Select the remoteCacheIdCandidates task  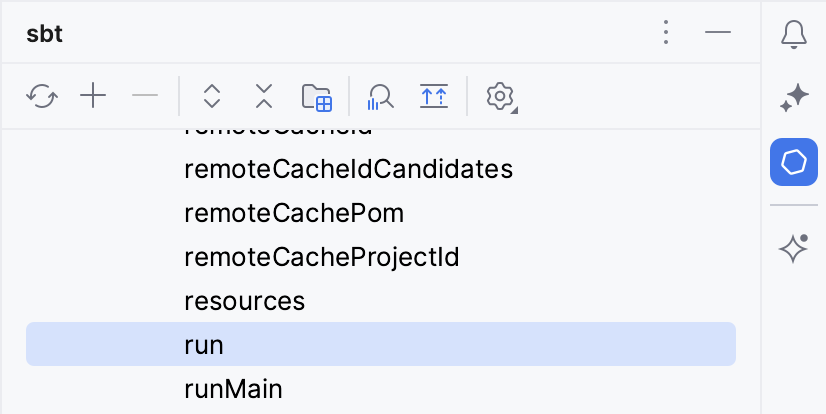click(348, 169)
